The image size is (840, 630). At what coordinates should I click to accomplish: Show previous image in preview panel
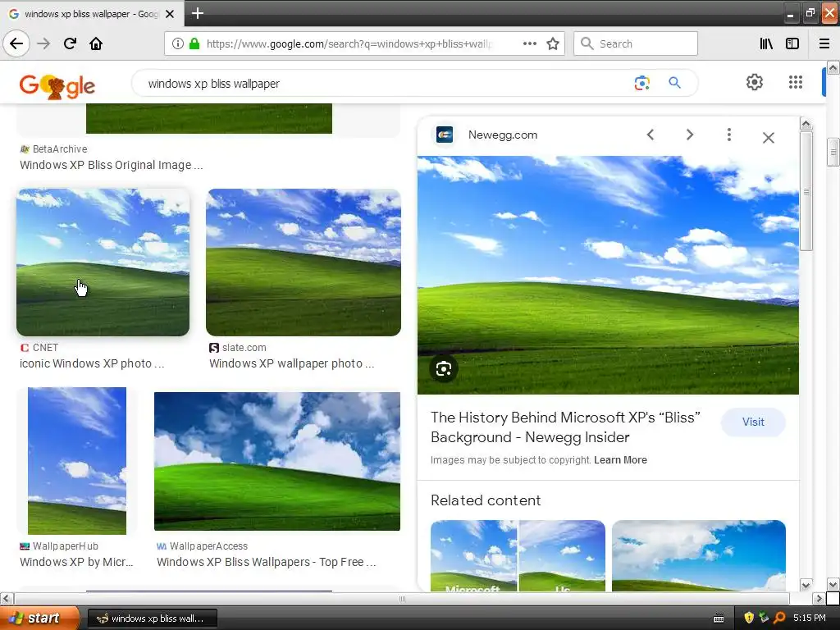click(x=651, y=135)
